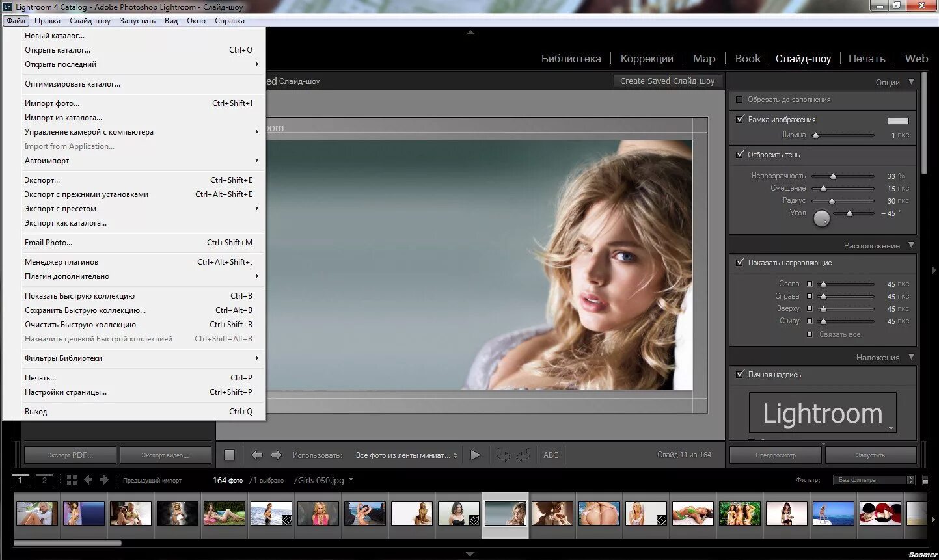The width and height of the screenshot is (939, 560).
Task: Collapse the Наложения panel triangle
Action: pos(911,357)
